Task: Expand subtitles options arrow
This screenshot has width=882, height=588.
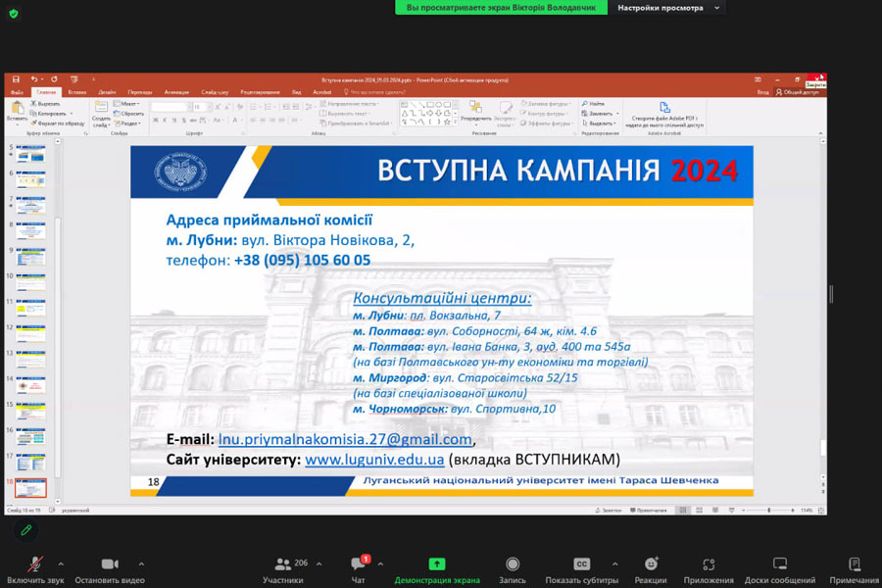Action: pyautogui.click(x=614, y=563)
